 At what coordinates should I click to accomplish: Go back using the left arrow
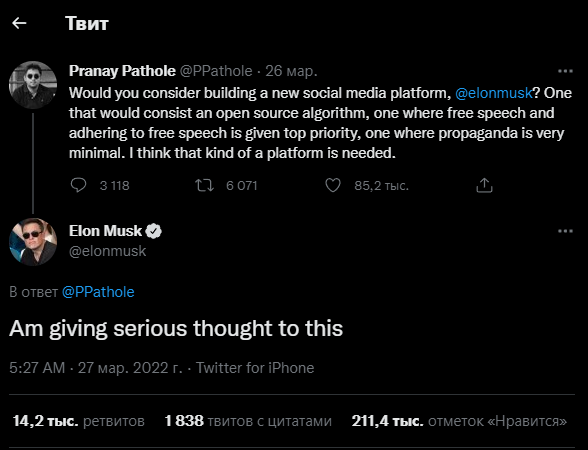pyautogui.click(x=19, y=23)
